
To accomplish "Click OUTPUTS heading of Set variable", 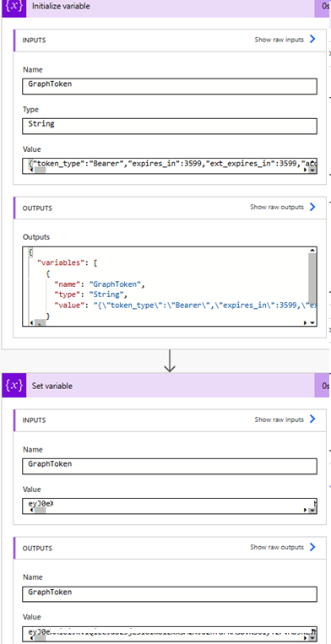I will pos(37,549).
